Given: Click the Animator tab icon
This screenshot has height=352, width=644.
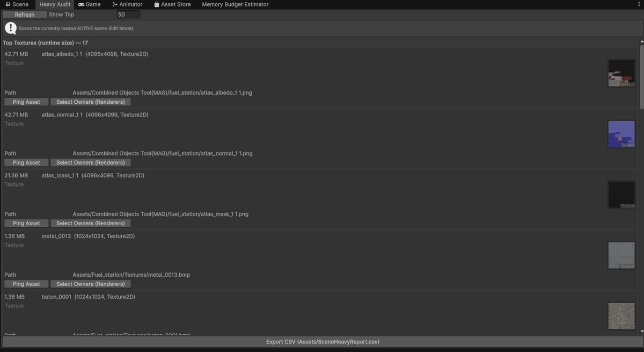Looking at the screenshot, I should coord(115,4).
